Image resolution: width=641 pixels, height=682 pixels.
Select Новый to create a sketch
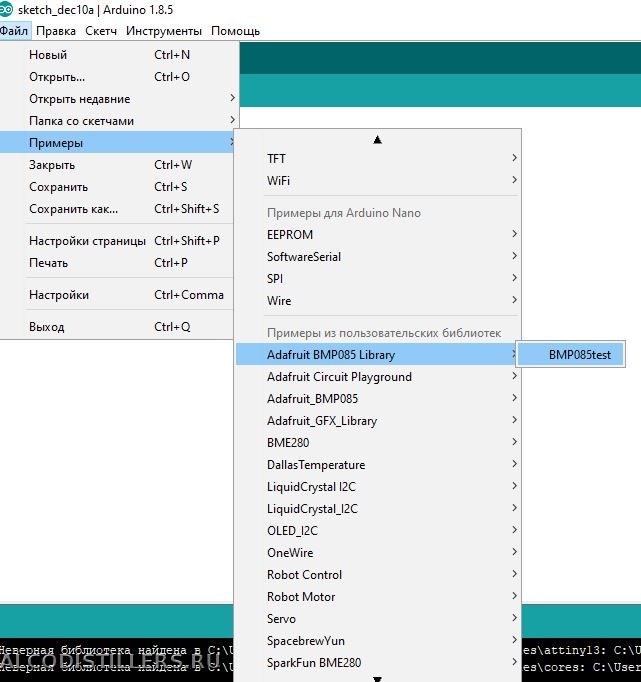point(48,55)
